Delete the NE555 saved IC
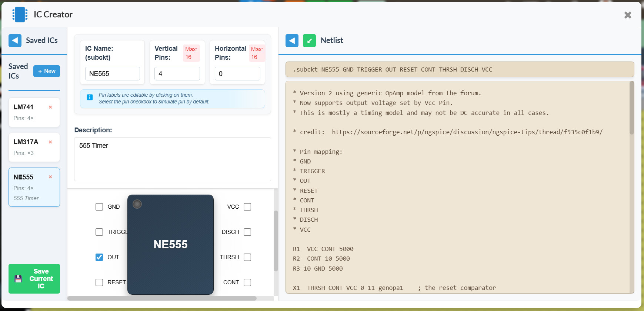Image resolution: width=644 pixels, height=311 pixels. click(x=50, y=177)
